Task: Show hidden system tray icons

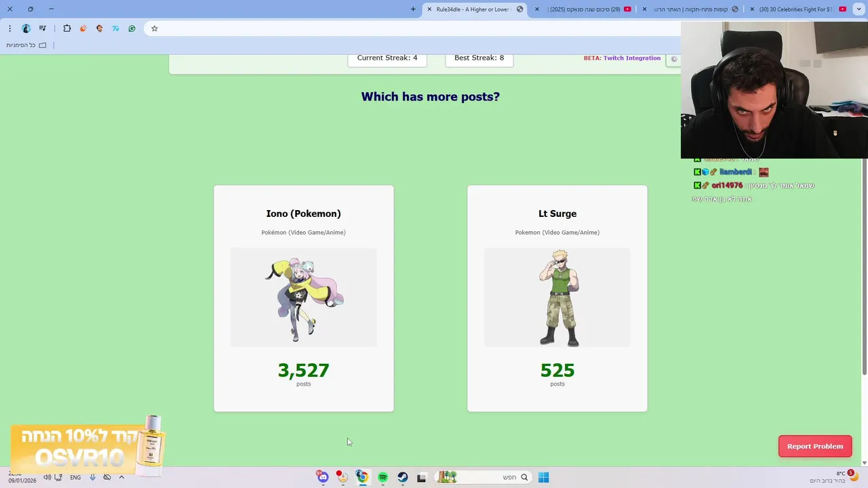Action: [121, 477]
